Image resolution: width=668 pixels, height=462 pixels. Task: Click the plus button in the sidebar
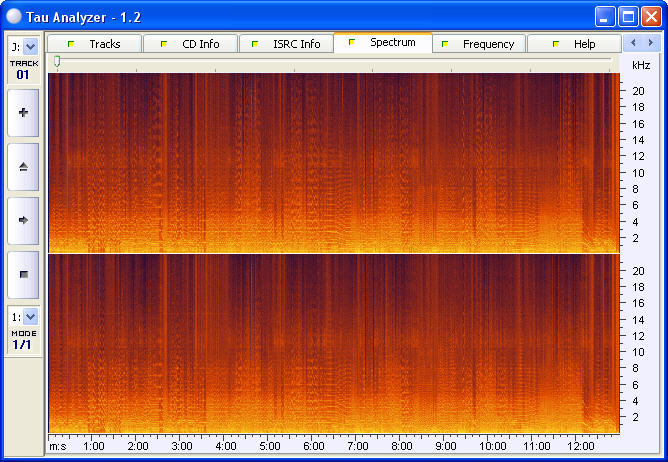click(x=23, y=112)
